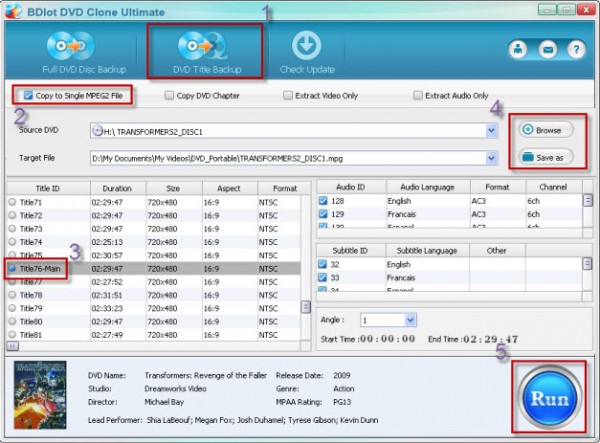
Task: Select the Title74 radio button
Action: coord(12,242)
